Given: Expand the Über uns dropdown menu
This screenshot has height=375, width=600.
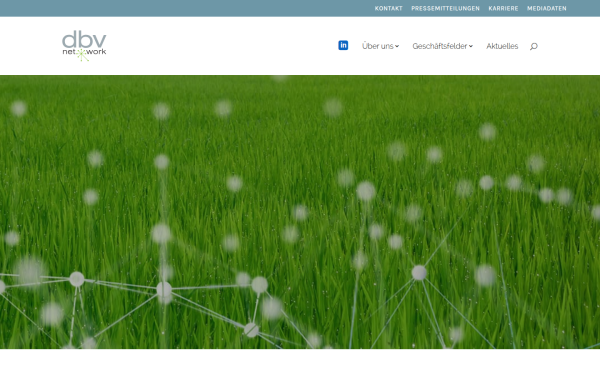Looking at the screenshot, I should tap(380, 46).
